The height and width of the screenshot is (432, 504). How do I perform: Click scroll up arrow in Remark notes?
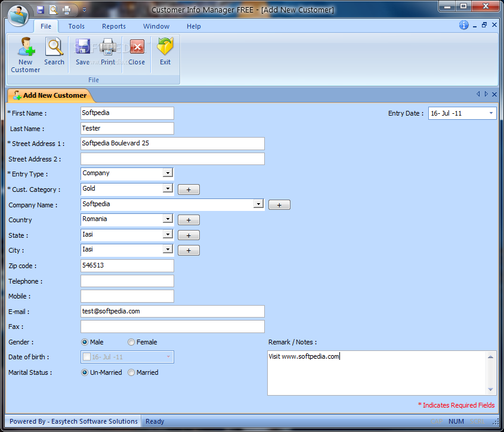tap(490, 357)
